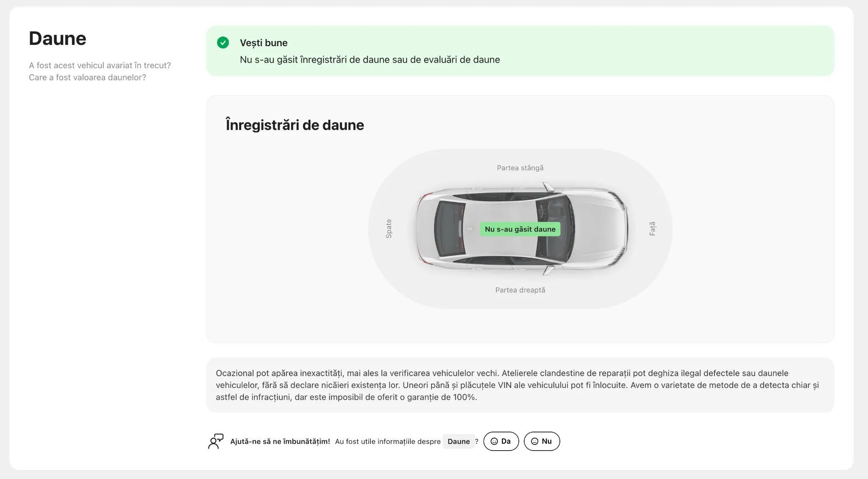
Task: Click "Ajută-ne să ne îmbunătățim!" text
Action: tap(280, 441)
